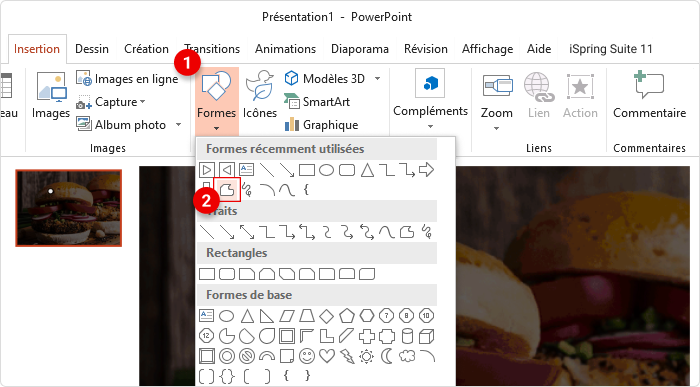Click the Capture label
The width and height of the screenshot is (700, 387).
pos(116,102)
